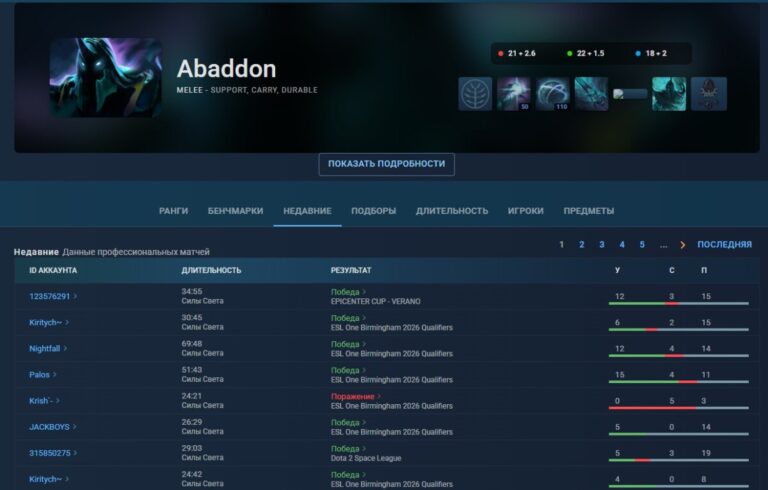Click the EPICENTER CUP - VERANO text
Image resolution: width=768 pixels, height=490 pixels.
pyautogui.click(x=375, y=301)
